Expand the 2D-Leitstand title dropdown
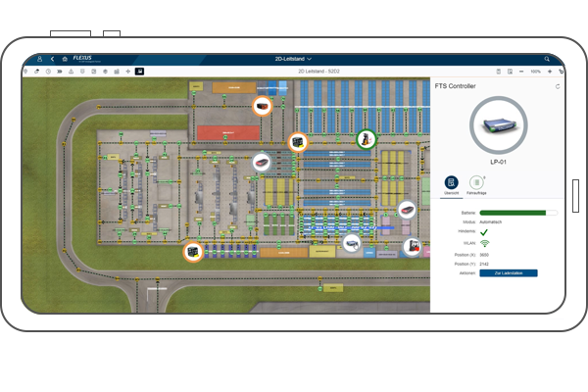588x392 pixels. tap(309, 59)
